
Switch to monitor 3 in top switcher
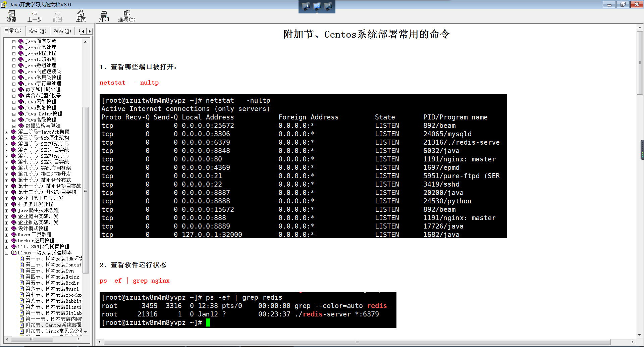(x=328, y=6)
